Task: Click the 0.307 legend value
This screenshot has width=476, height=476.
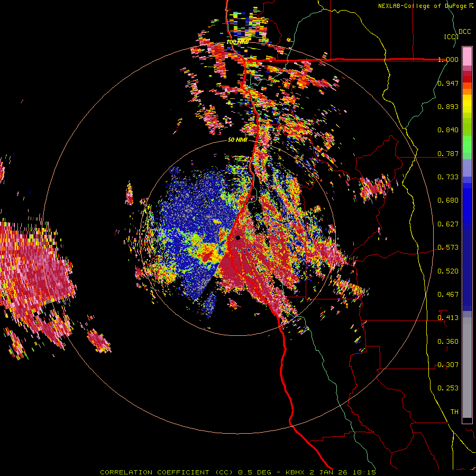Action: (448, 365)
